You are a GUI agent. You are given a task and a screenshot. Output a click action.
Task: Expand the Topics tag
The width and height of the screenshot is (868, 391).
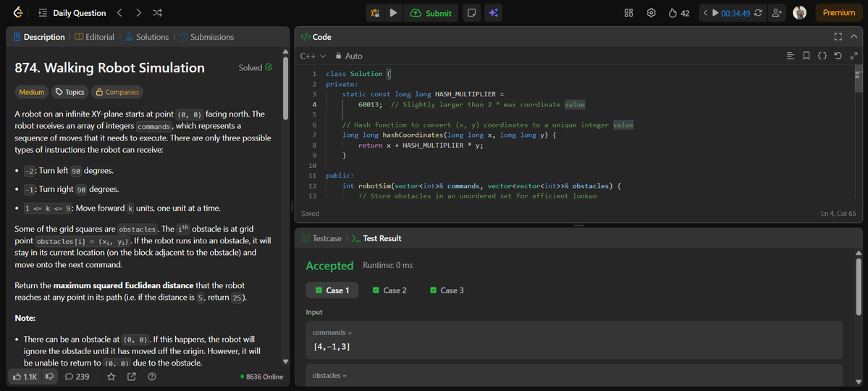[x=69, y=92]
